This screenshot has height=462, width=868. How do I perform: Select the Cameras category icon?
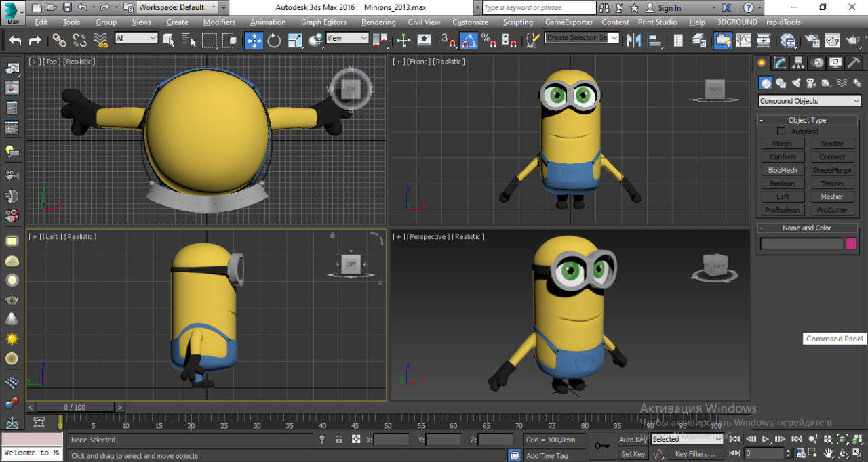[x=811, y=83]
